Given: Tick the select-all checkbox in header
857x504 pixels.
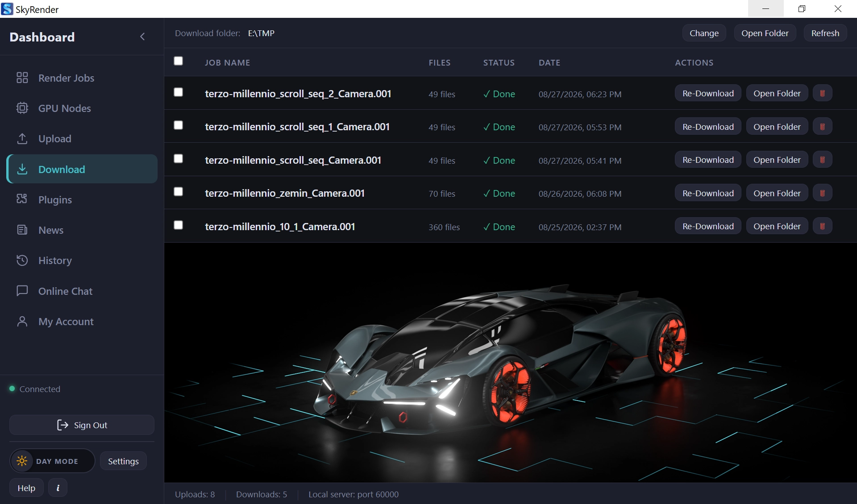Looking at the screenshot, I should (178, 61).
